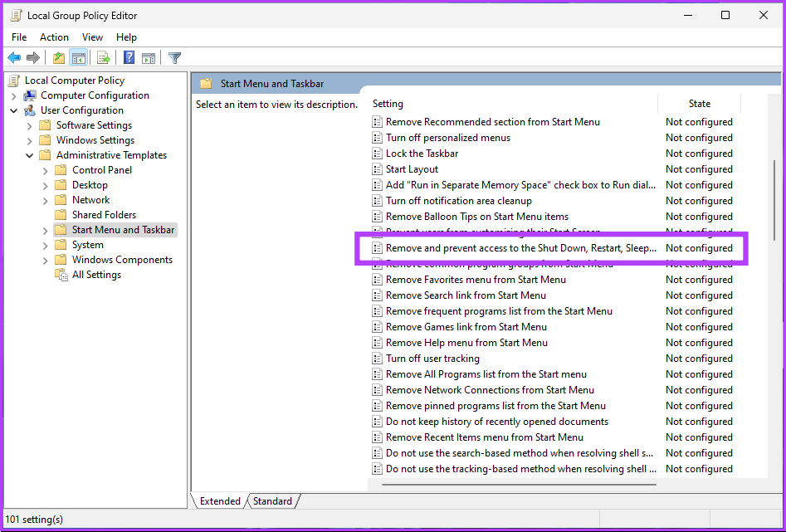Toggle the Show/Hide Action Pane icon
Image resolution: width=786 pixels, height=532 pixels.
[149, 57]
